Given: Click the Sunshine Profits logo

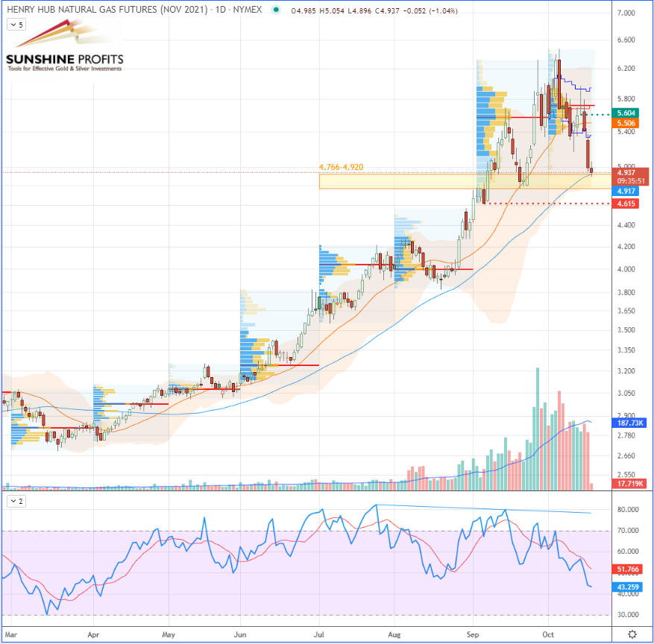Looking at the screenshot, I should (x=65, y=46).
